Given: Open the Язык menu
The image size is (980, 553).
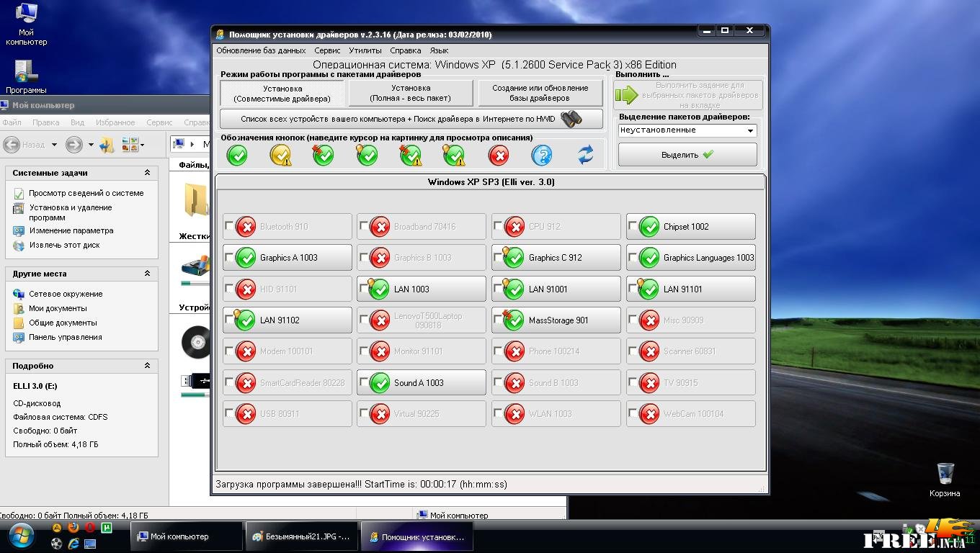Looking at the screenshot, I should click(439, 50).
